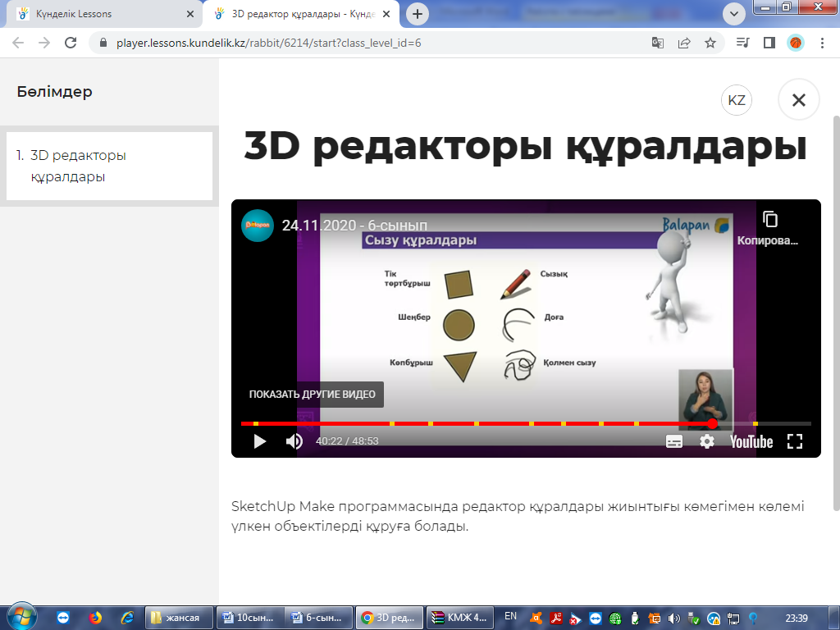Image resolution: width=840 pixels, height=630 pixels.
Task: Open video settings gear
Action: [x=707, y=441]
